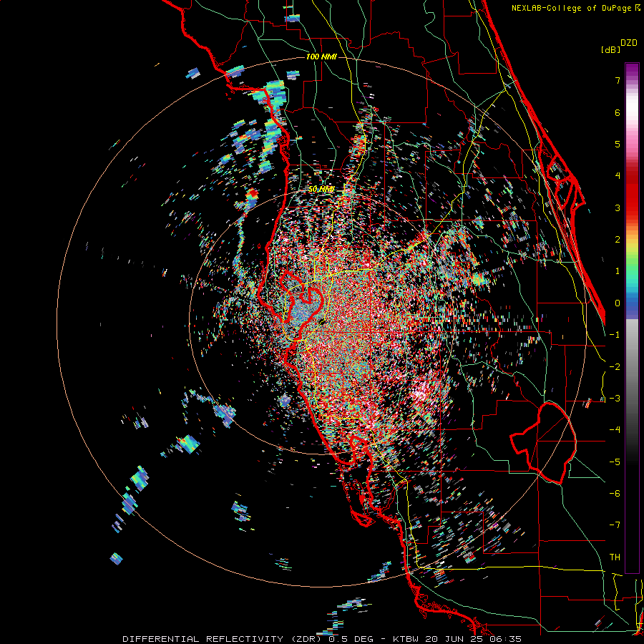
Task: Click the "-2" value on the color scale
Action: pos(615,367)
